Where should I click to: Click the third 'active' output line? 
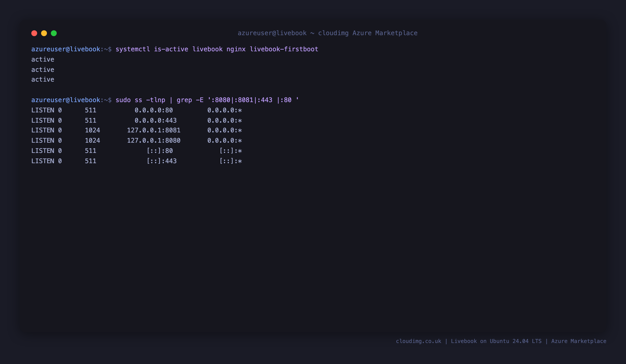pos(43,79)
